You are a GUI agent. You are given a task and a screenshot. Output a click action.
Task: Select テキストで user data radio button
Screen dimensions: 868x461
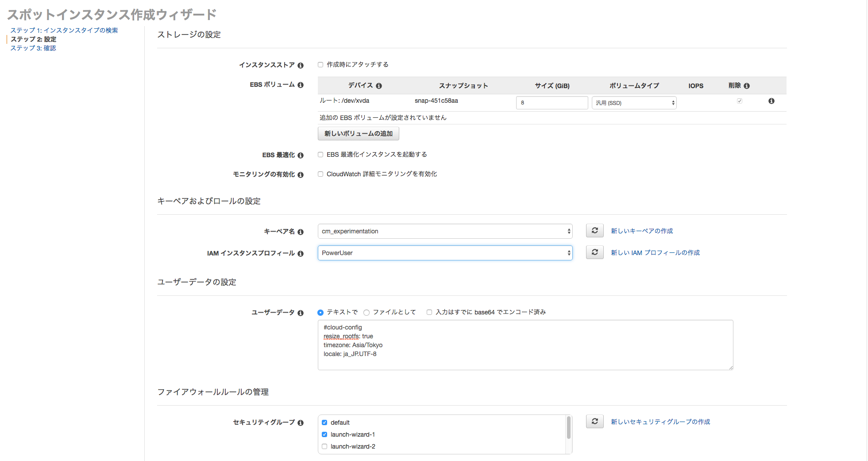pos(320,313)
